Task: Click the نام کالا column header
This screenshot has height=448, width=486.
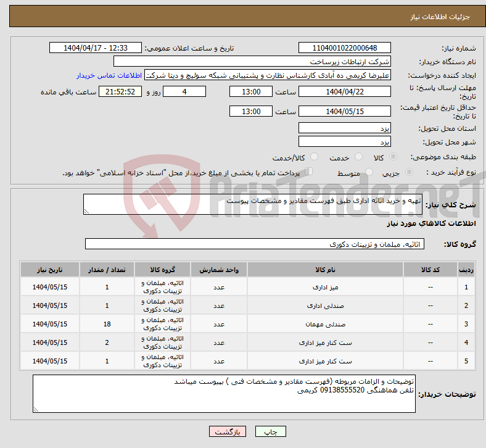Action: tap(326, 270)
